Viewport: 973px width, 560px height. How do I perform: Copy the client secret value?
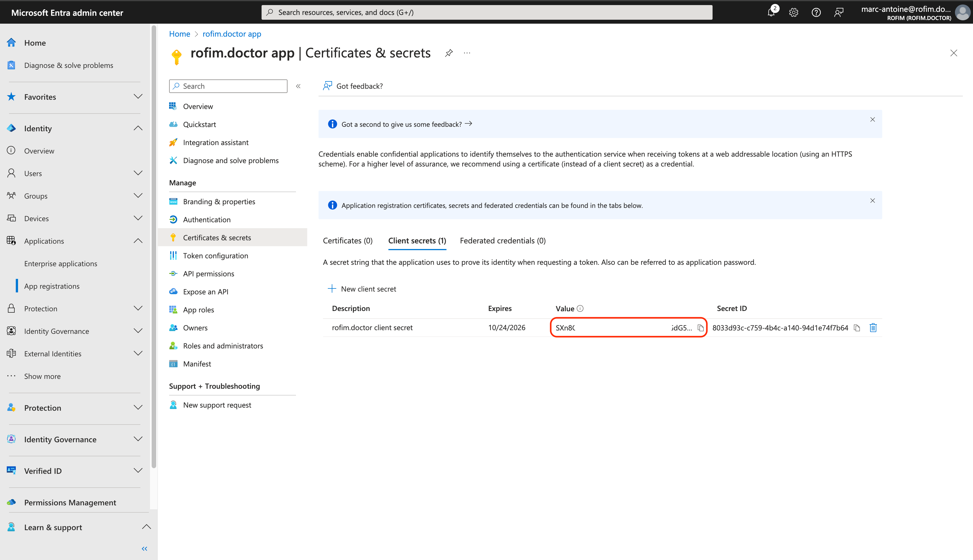[x=700, y=328]
